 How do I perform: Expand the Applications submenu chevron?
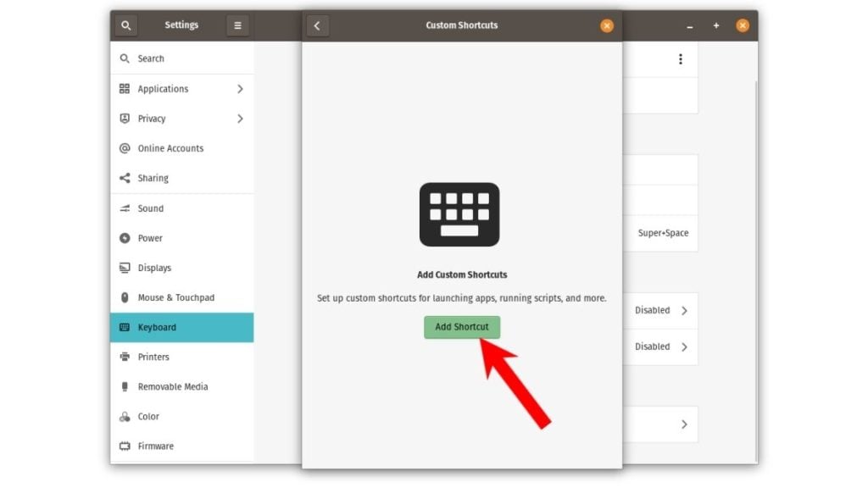click(240, 89)
